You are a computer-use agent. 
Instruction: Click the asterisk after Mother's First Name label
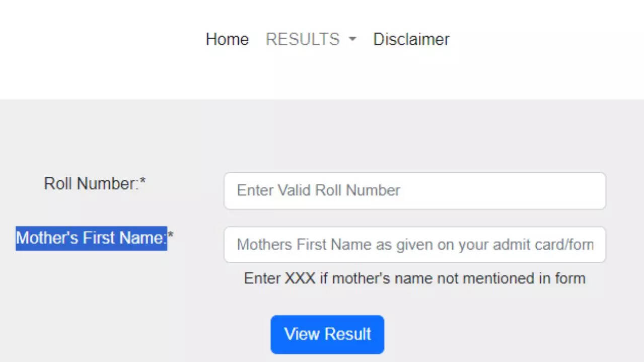[171, 236]
